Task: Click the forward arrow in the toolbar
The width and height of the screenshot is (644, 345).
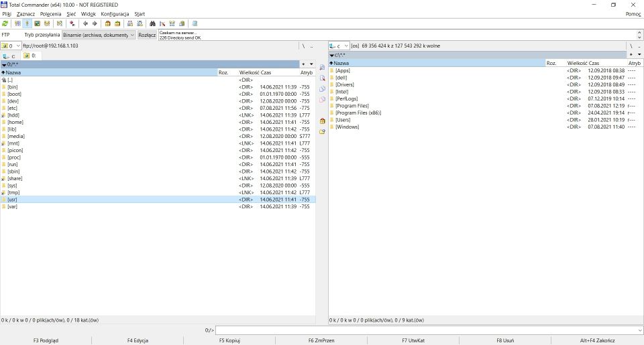Action: (x=95, y=23)
